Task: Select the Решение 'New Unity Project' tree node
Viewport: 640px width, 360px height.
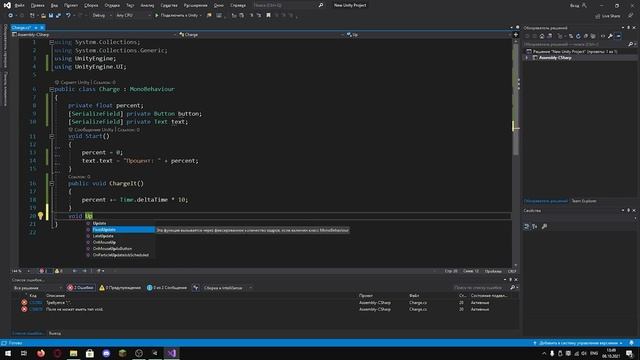Action: [x=571, y=51]
